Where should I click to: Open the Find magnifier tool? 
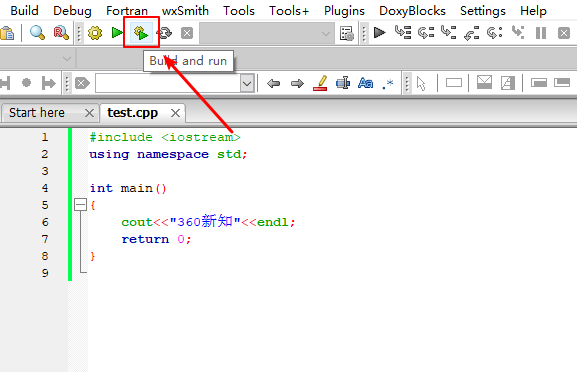37,33
